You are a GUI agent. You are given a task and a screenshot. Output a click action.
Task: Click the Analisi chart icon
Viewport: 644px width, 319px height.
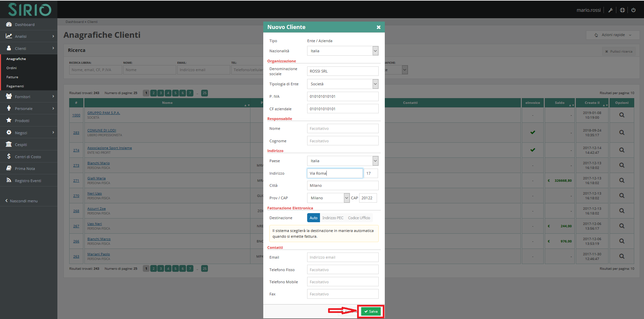coord(9,36)
